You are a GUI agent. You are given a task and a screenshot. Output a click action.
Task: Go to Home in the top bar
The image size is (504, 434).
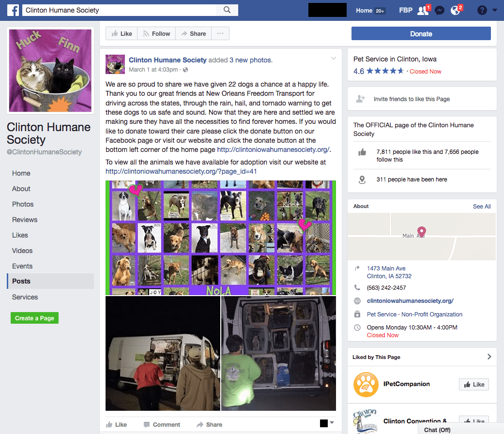coord(364,11)
